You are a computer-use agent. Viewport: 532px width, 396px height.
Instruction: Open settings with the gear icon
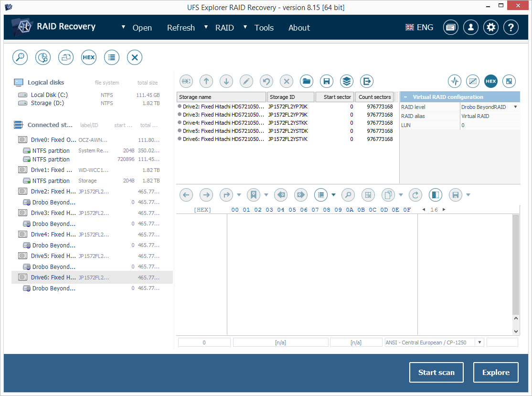(491, 28)
